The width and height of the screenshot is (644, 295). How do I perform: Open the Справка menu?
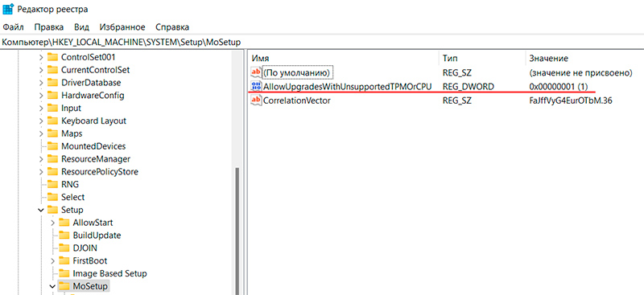point(172,27)
